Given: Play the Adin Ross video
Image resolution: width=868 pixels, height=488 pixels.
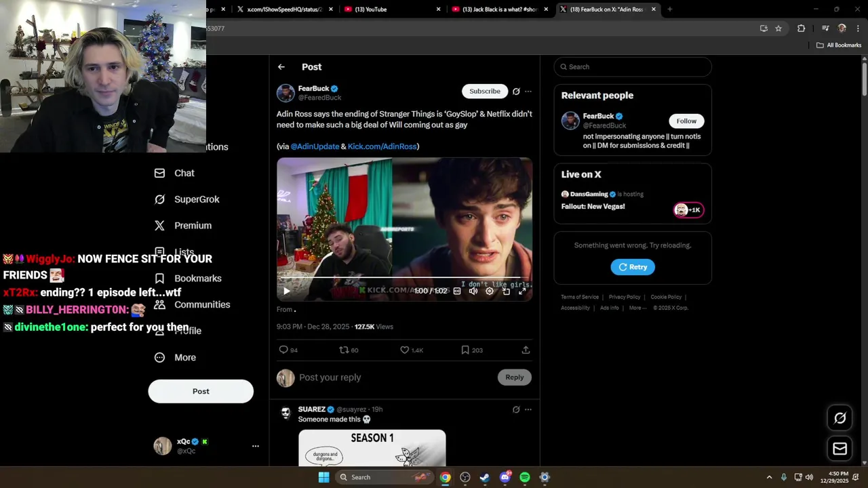Looking at the screenshot, I should coord(286,291).
